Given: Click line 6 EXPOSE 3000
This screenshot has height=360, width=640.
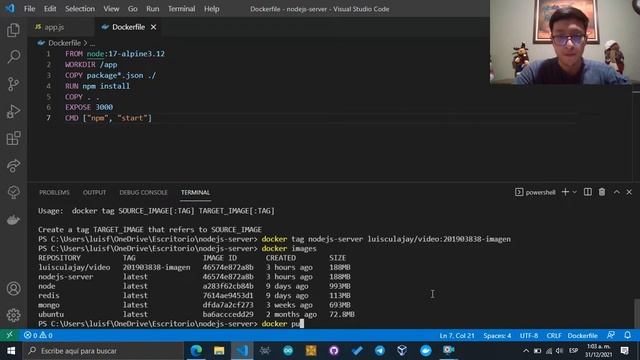Looking at the screenshot, I should coord(89,107).
